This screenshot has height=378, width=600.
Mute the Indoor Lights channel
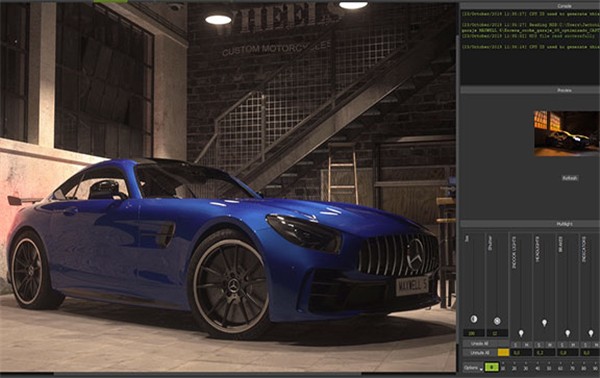point(527,345)
